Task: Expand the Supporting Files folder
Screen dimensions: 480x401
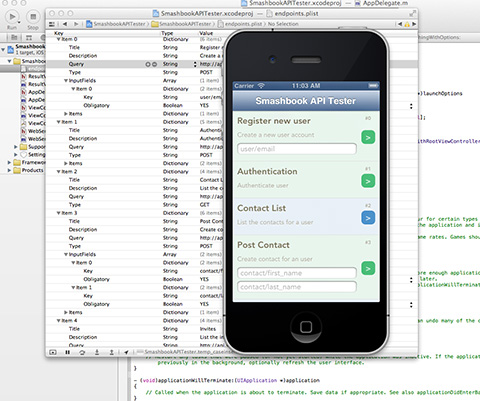Action: click(x=16, y=147)
